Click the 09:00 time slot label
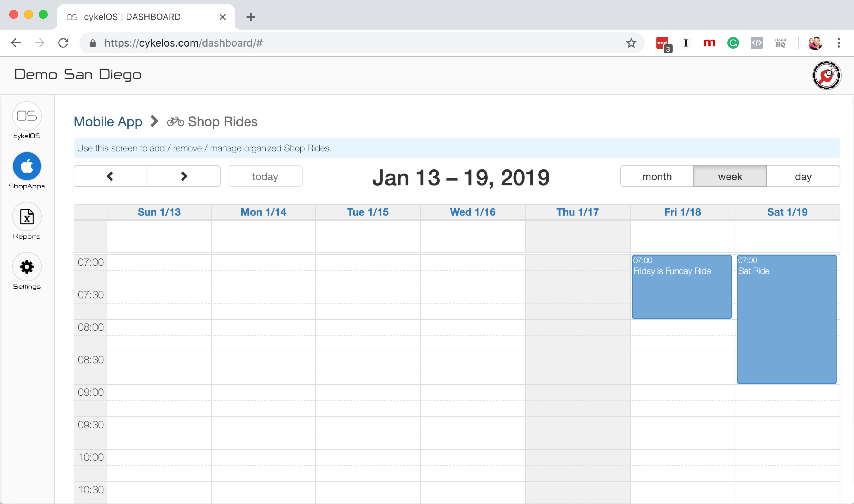This screenshot has width=854, height=504. point(91,392)
